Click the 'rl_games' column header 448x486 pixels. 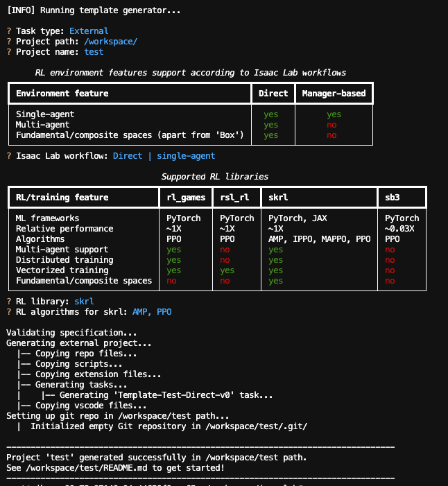186,198
